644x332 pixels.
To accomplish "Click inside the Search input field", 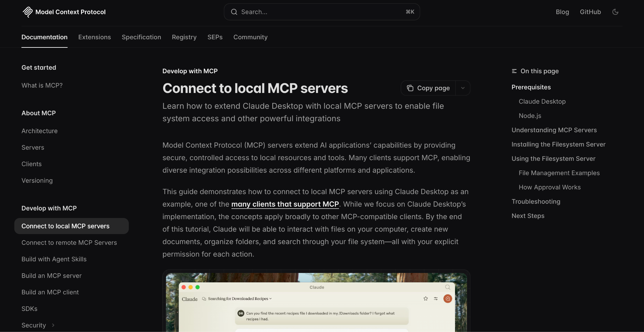I will (314, 12).
